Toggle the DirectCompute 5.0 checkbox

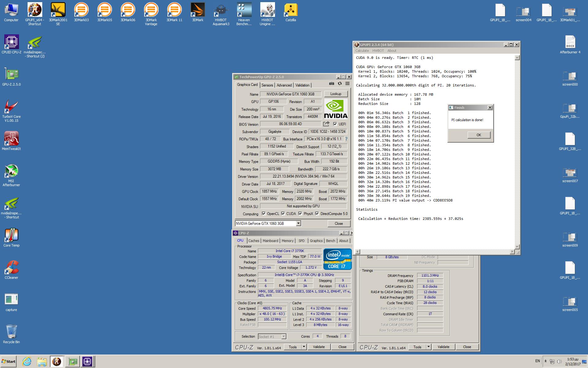point(317,214)
